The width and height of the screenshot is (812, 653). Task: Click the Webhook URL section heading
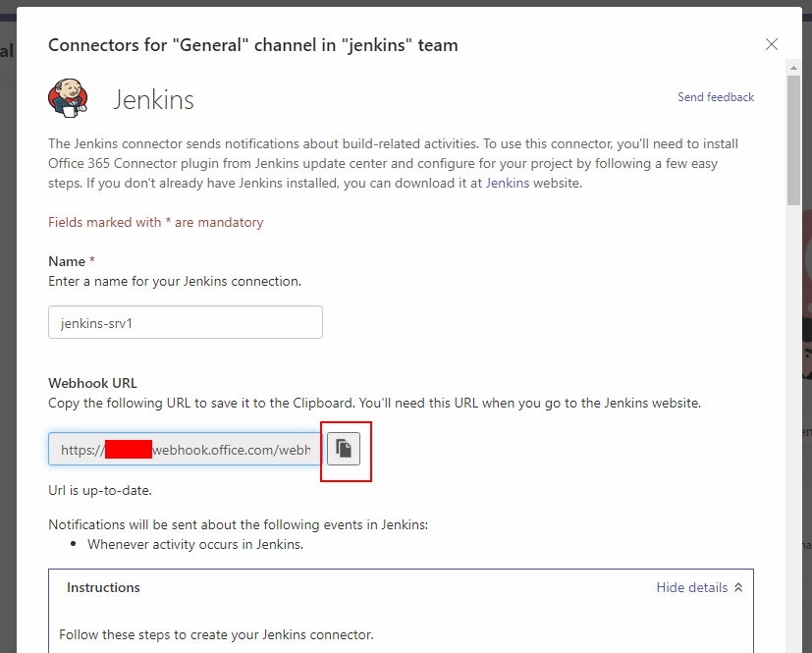click(94, 383)
